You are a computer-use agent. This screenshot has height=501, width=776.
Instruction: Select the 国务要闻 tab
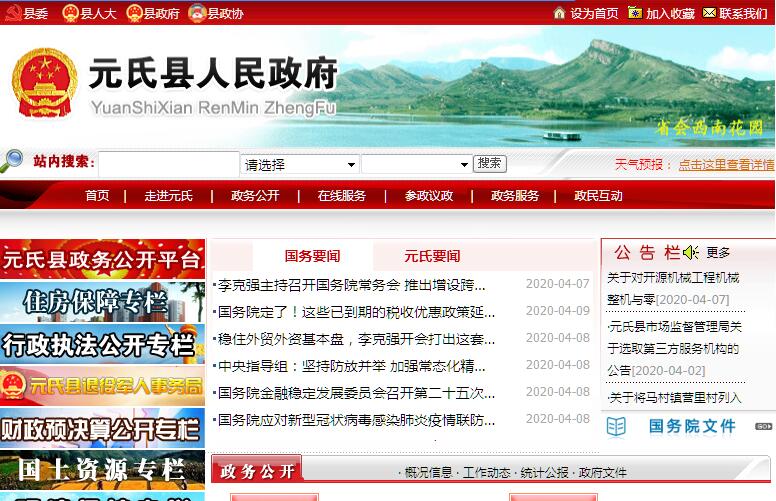pos(312,256)
